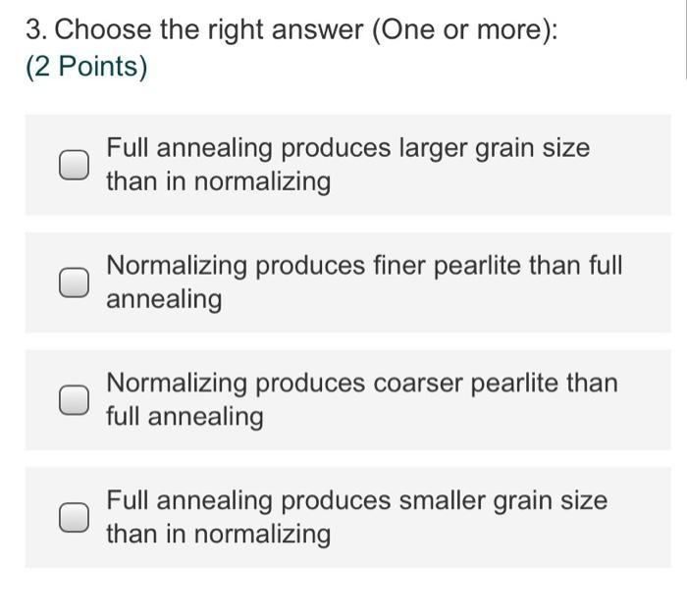Check the 'Full annealing produces larger grain size' checkbox
Image resolution: width=687 pixels, height=616 pixels.
(x=71, y=166)
